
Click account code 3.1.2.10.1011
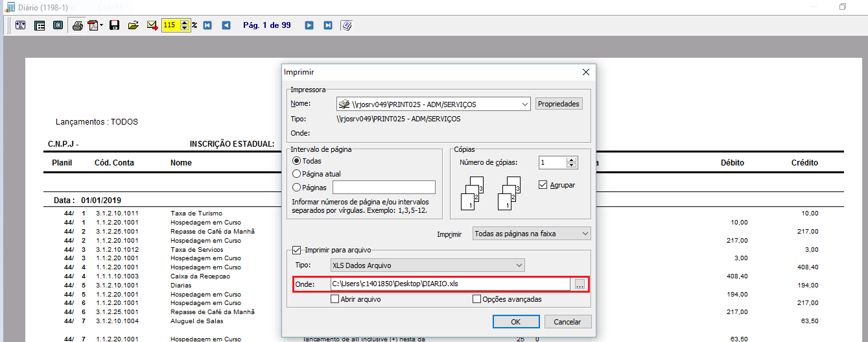point(117,214)
